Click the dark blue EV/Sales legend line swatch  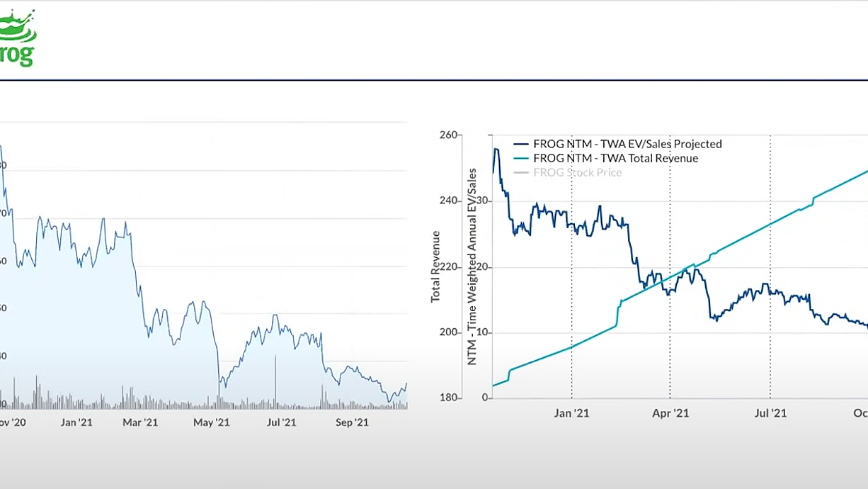pyautogui.click(x=521, y=144)
